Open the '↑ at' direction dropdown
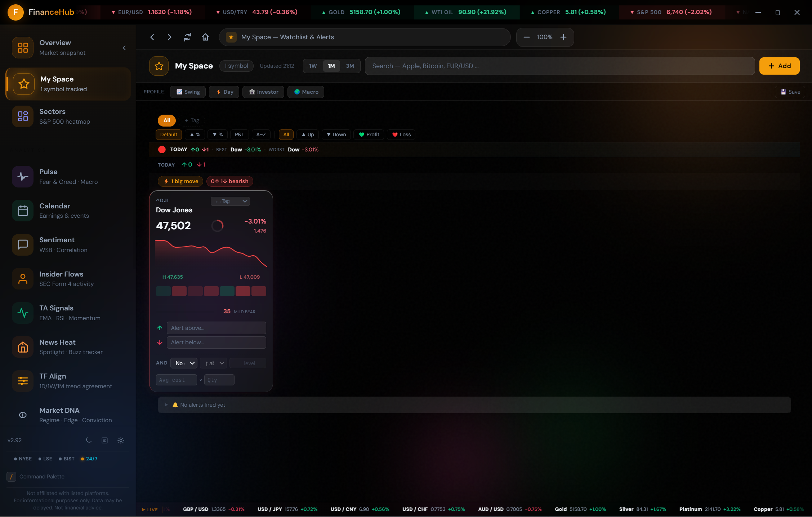 click(213, 363)
